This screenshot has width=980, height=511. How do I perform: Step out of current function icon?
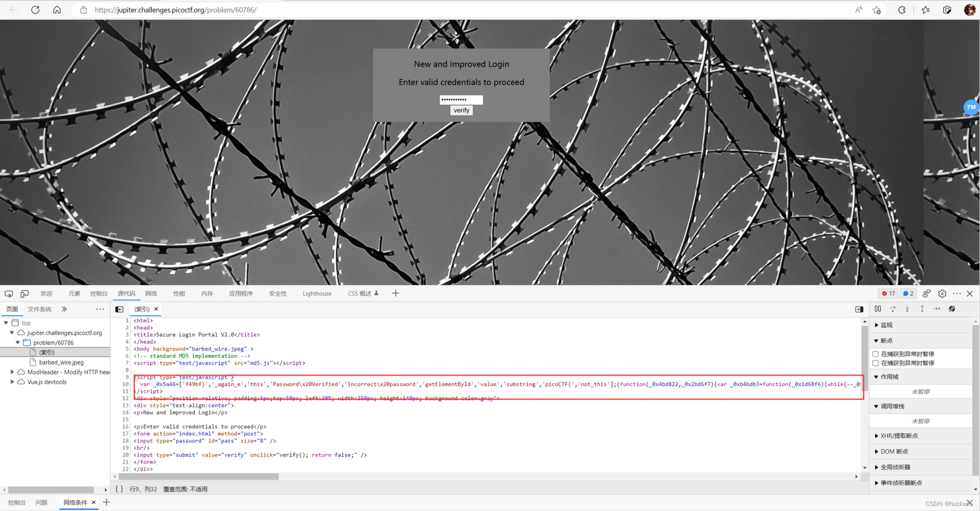(922, 309)
